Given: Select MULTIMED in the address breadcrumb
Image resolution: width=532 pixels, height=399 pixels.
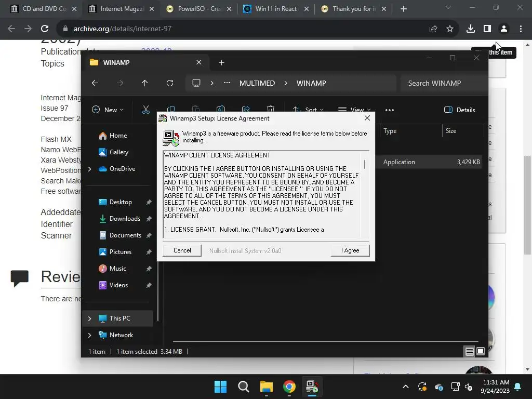Looking at the screenshot, I should [257, 83].
